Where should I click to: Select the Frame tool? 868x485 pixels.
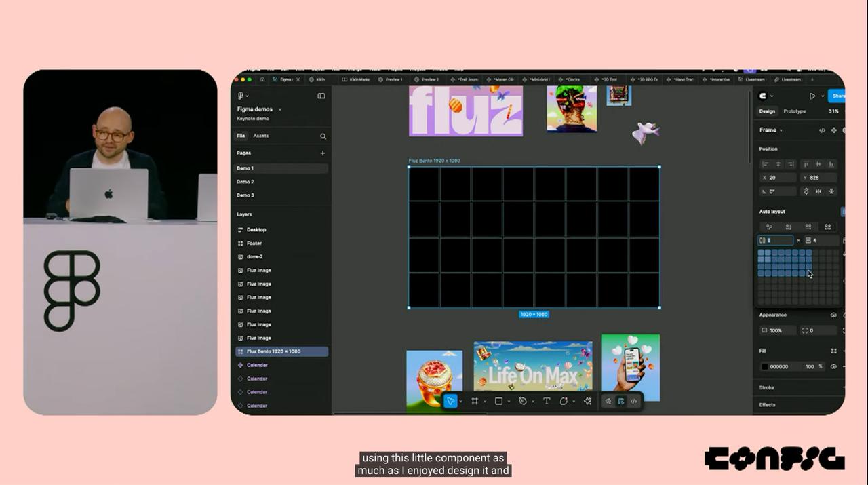(x=475, y=402)
